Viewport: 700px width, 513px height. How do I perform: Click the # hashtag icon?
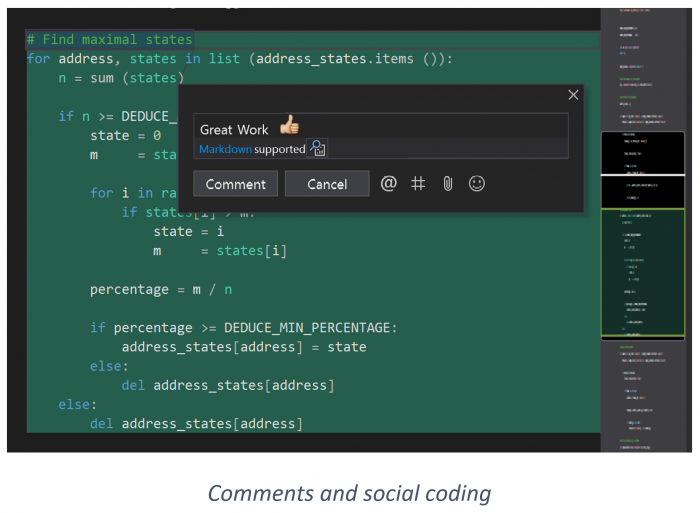coord(418,183)
